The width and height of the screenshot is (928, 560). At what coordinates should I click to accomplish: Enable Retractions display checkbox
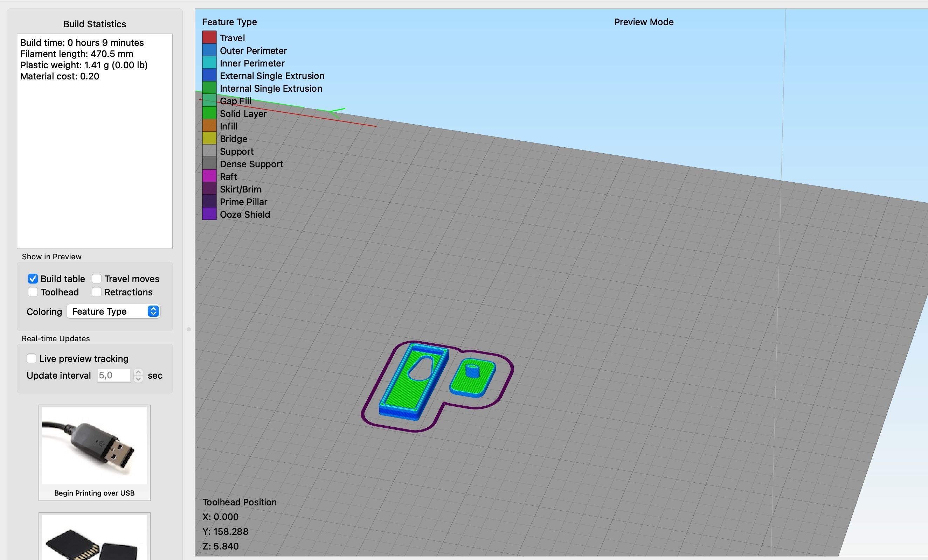[x=97, y=292]
